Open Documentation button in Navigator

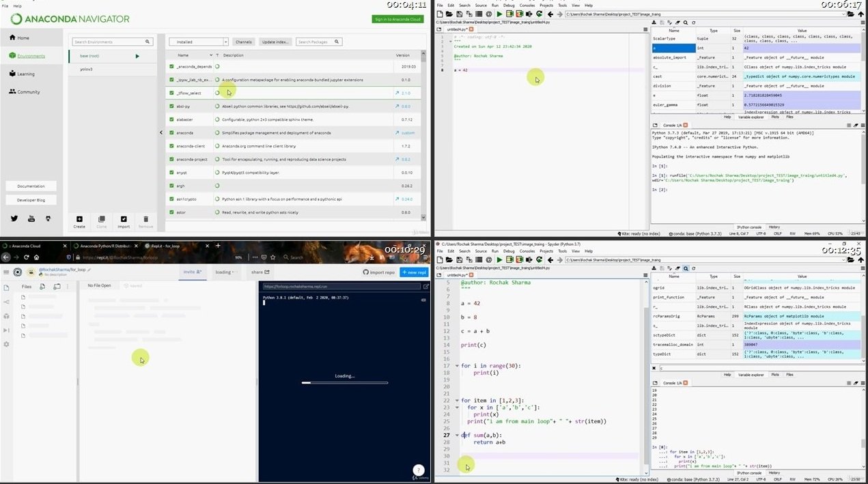click(x=31, y=186)
